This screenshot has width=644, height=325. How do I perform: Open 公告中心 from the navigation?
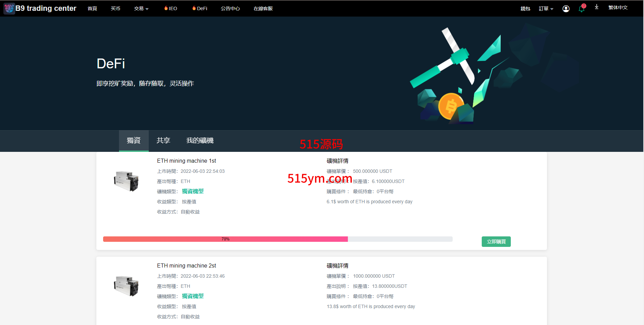click(230, 8)
